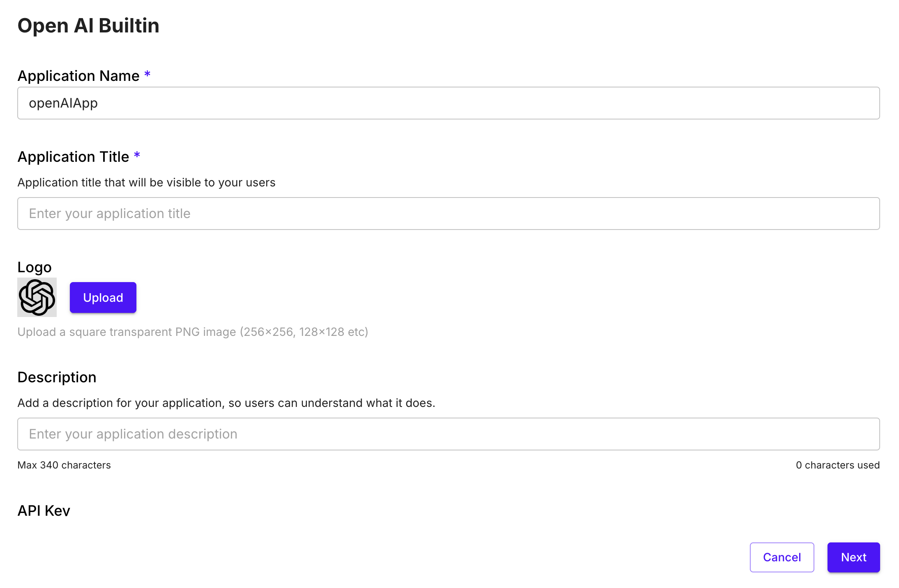Screen dimensions: 899x588
Task: Proceed with the Next button
Action: (x=853, y=557)
